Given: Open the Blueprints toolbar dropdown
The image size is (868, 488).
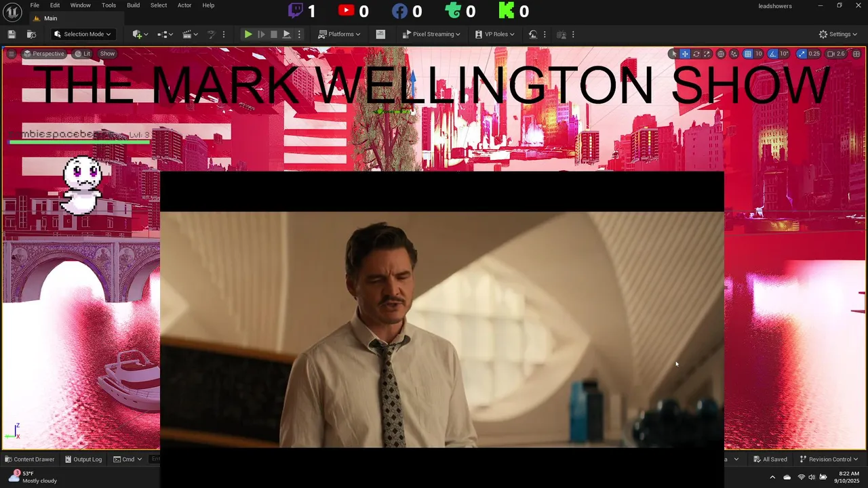Looking at the screenshot, I should pyautogui.click(x=165, y=35).
